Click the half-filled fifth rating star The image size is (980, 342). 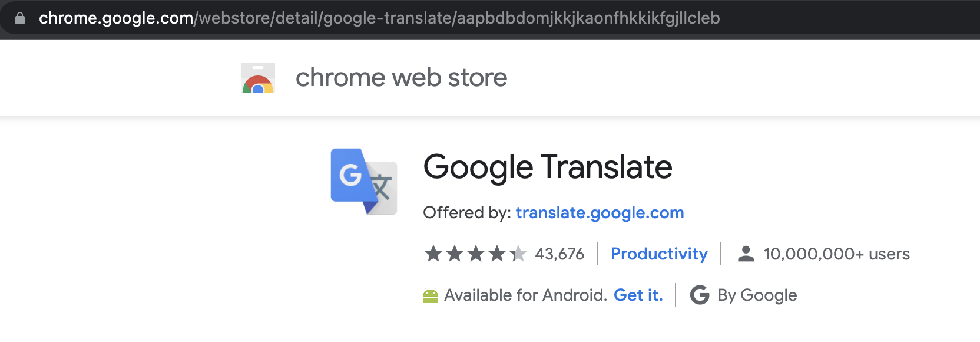[518, 254]
